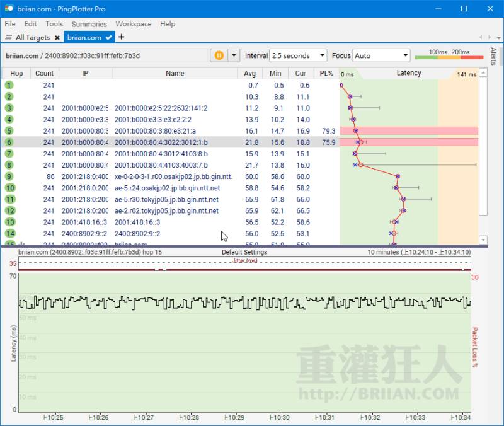Click the hop 7 green circle icon

pos(9,154)
